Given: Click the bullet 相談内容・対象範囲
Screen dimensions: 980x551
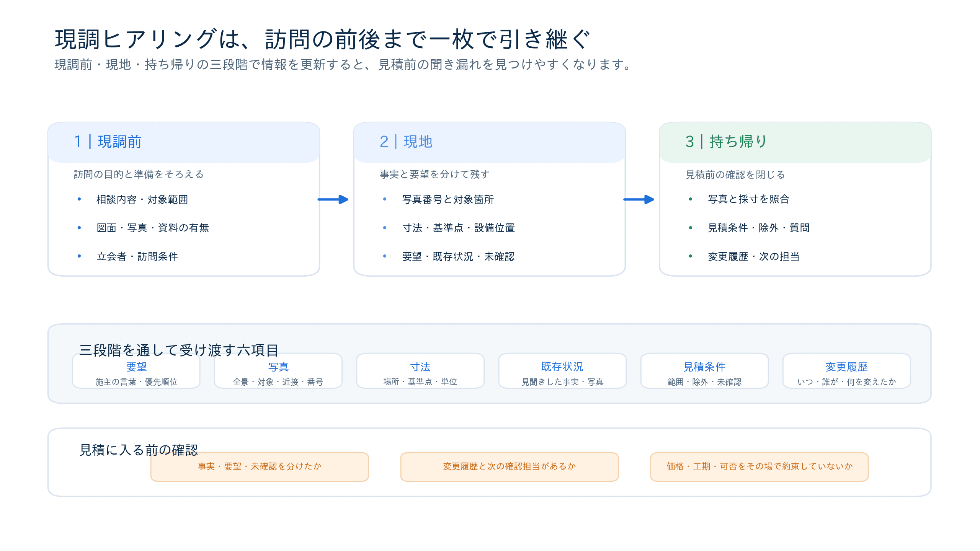Looking at the screenshot, I should coord(142,199).
